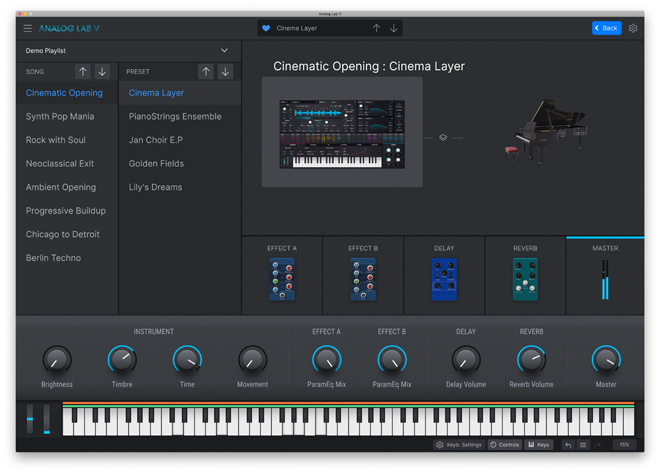Go to previous preset using top bar arrow
This screenshot has width=660, height=473.
point(376,28)
